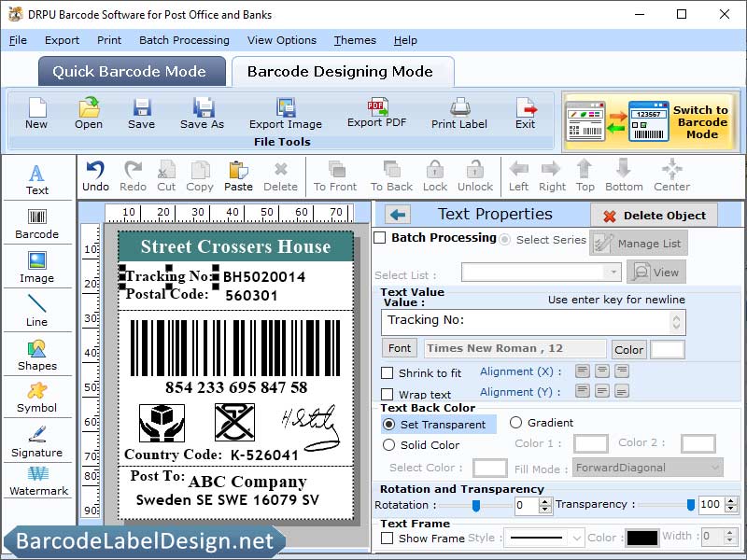747x560 pixels.
Task: Lock the selected object
Action: [435, 176]
